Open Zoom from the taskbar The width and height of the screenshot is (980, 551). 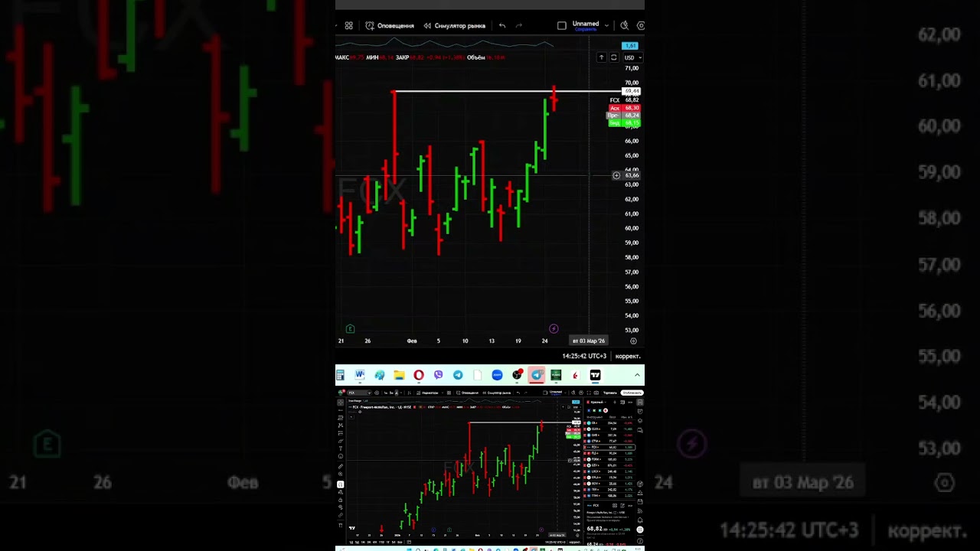pos(497,375)
